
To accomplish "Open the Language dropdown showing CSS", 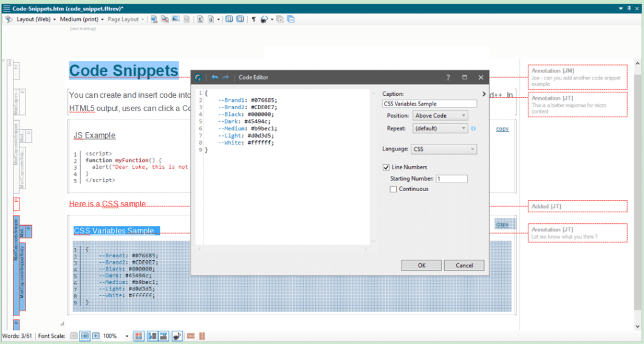I will point(444,149).
